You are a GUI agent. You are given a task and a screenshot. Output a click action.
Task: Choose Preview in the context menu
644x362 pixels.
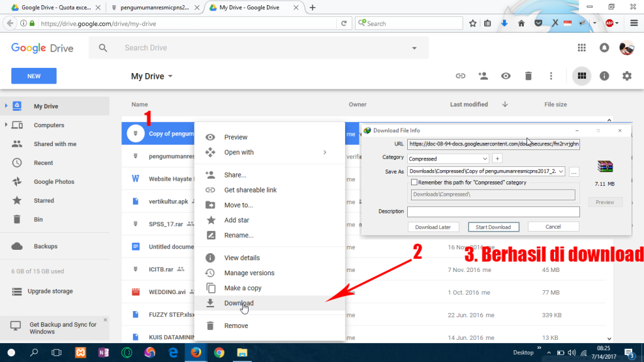pos(269,137)
